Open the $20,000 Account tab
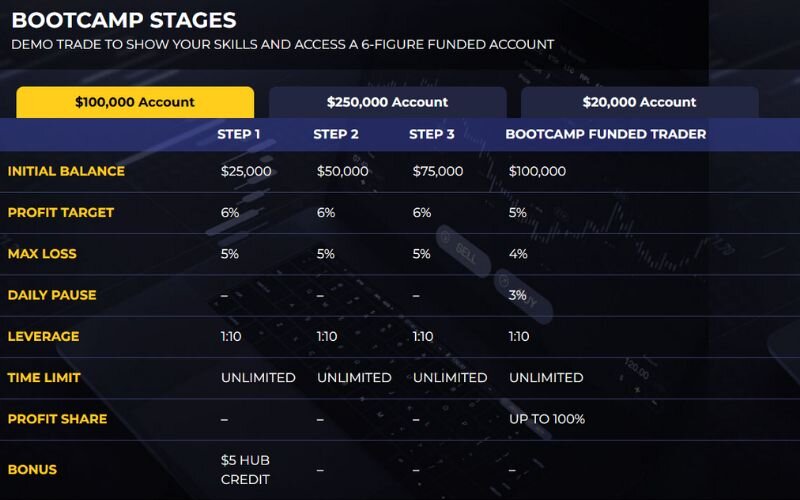800x500 pixels. pos(639,102)
